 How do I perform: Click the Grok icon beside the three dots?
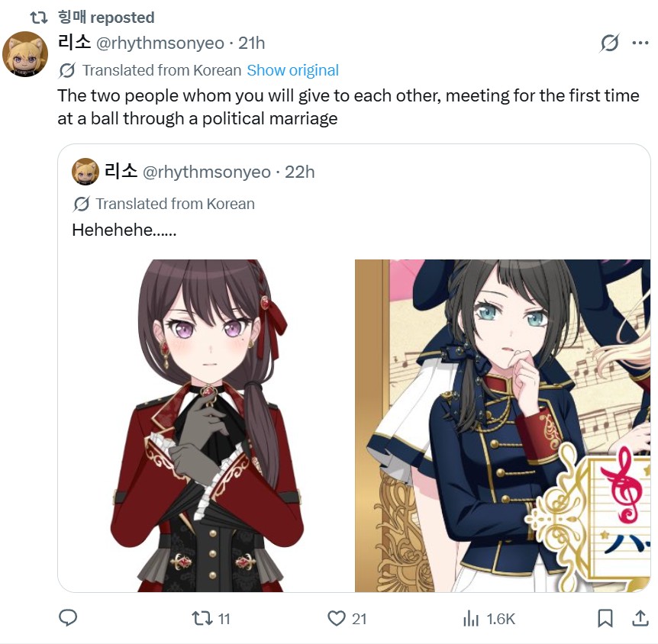point(609,43)
